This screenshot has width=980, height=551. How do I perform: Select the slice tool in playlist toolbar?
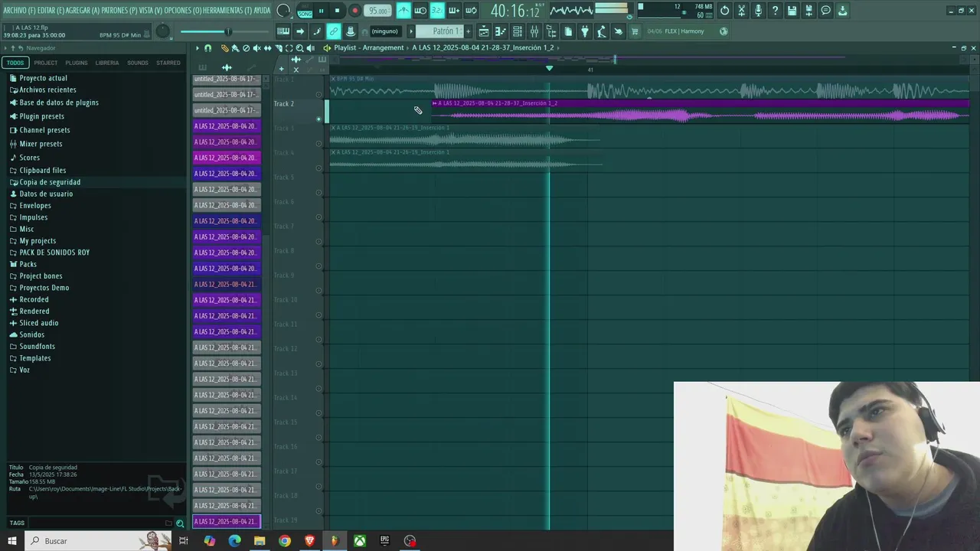tap(279, 47)
